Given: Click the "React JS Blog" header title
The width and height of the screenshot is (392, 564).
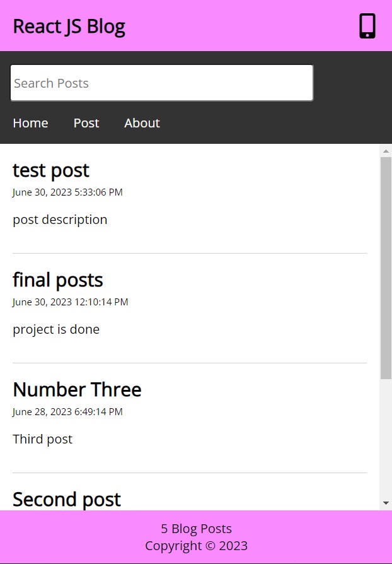Looking at the screenshot, I should pos(69,26).
